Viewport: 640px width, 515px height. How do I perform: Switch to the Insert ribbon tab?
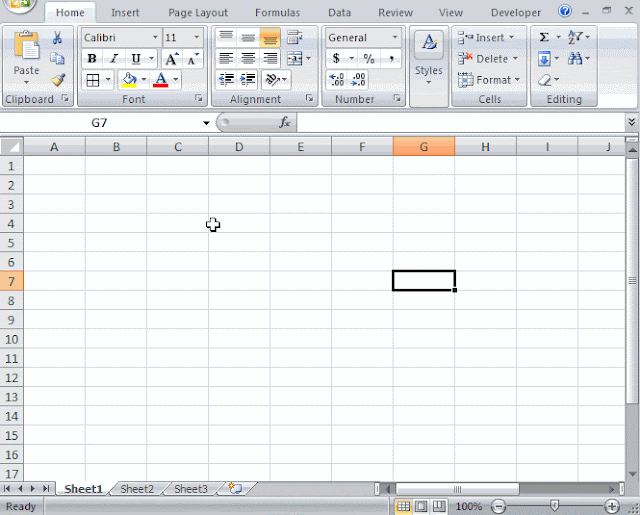tap(125, 13)
